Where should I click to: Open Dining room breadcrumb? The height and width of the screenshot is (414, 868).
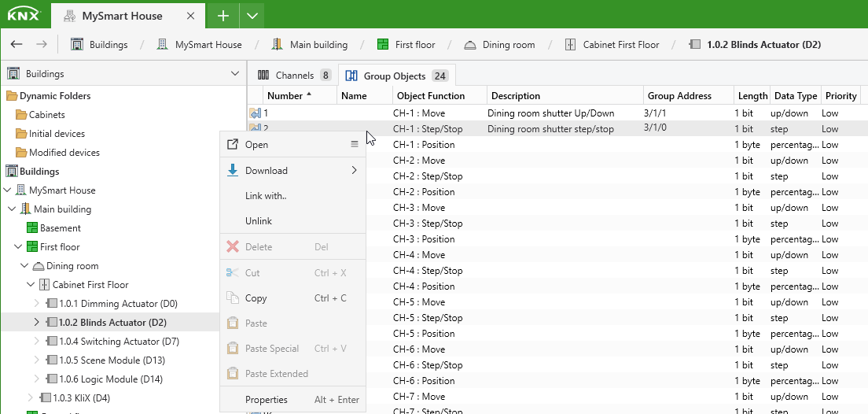(x=499, y=44)
